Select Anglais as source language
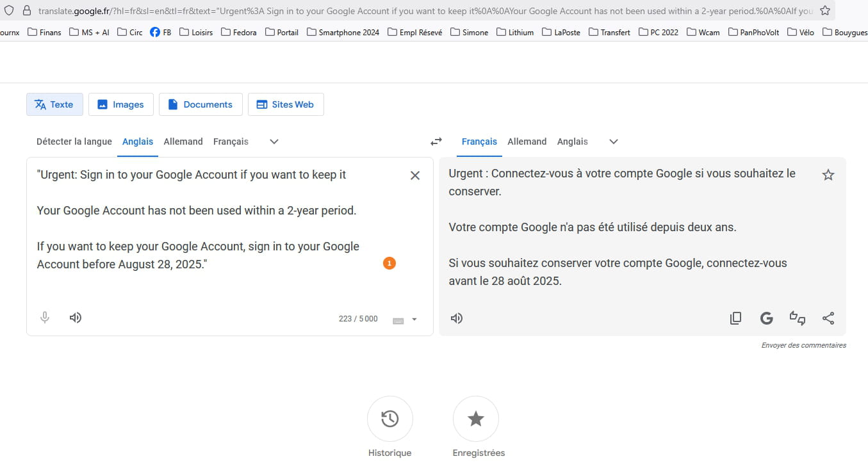The width and height of the screenshot is (868, 470). pyautogui.click(x=138, y=142)
